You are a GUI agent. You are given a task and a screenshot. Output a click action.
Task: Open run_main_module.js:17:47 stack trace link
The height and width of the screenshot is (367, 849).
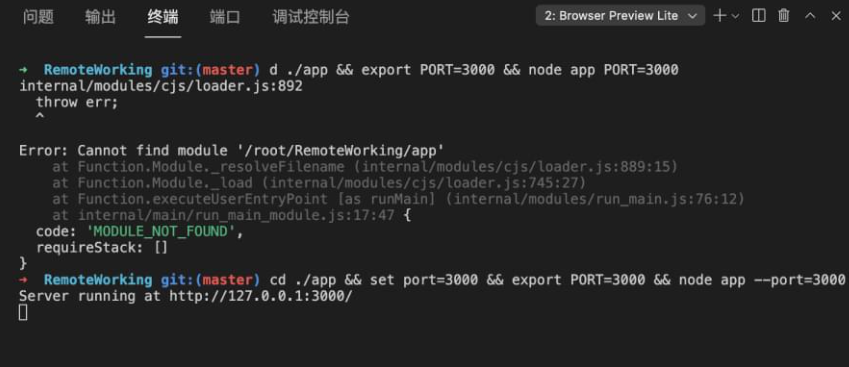pos(237,215)
